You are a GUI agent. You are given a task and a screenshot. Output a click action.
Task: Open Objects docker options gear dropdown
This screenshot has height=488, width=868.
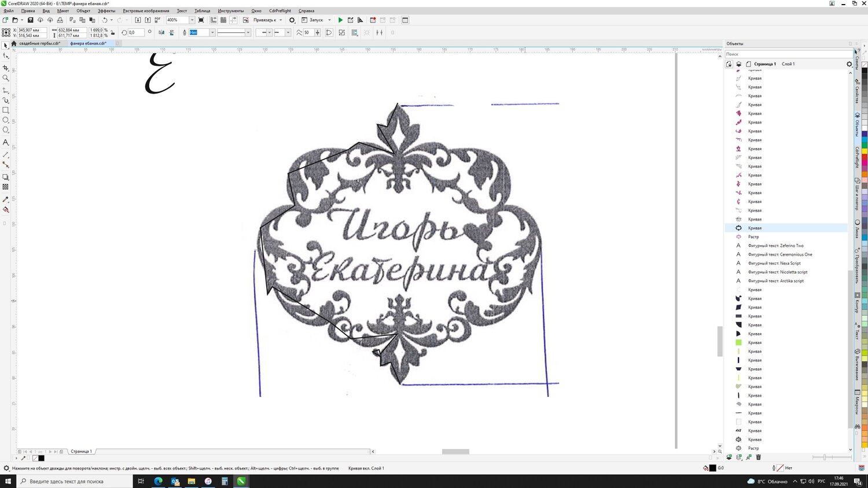[849, 64]
